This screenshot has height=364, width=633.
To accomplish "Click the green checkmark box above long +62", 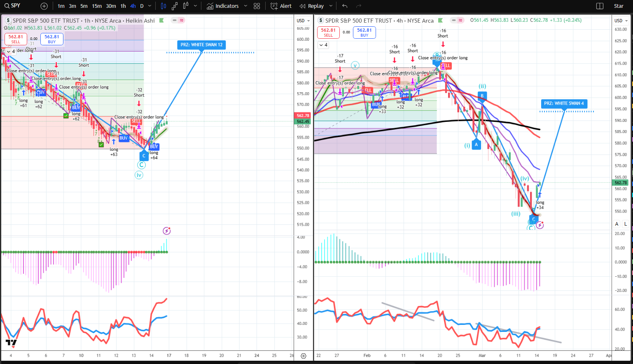I will [x=66, y=116].
